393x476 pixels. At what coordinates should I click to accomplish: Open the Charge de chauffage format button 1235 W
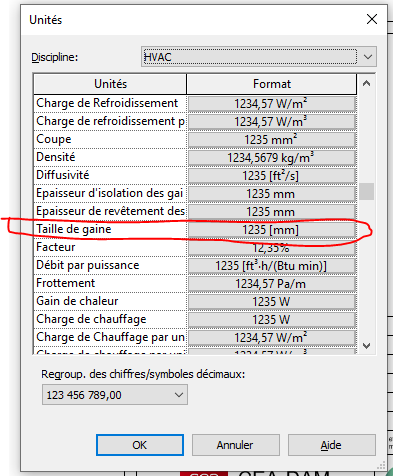point(271,320)
